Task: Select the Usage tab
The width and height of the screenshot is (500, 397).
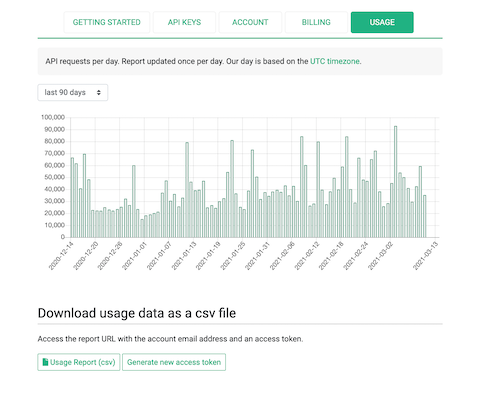Action: (382, 22)
